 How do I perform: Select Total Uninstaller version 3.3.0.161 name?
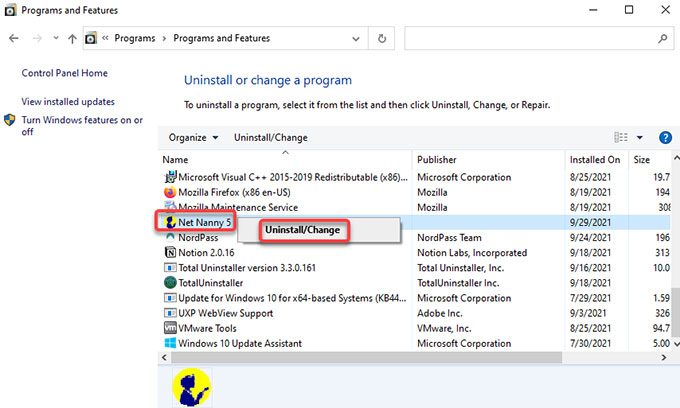(247, 268)
